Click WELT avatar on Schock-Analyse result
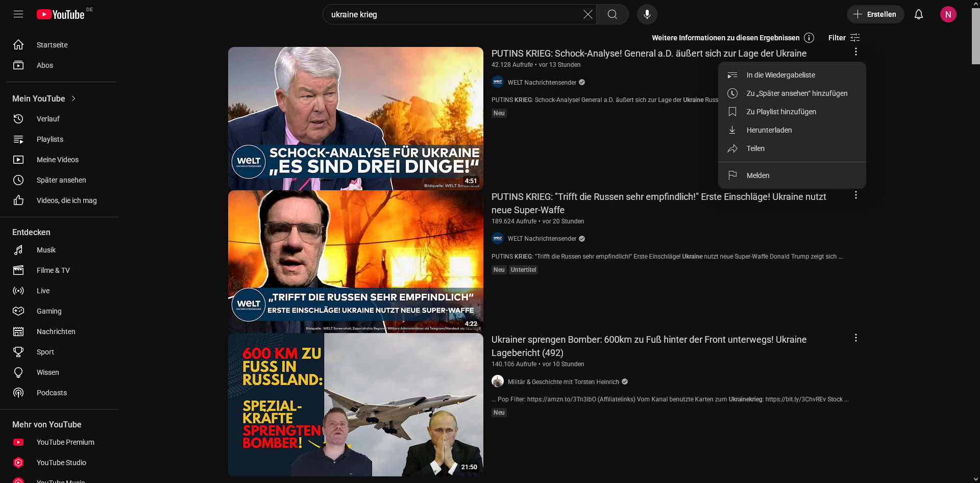 coord(498,82)
